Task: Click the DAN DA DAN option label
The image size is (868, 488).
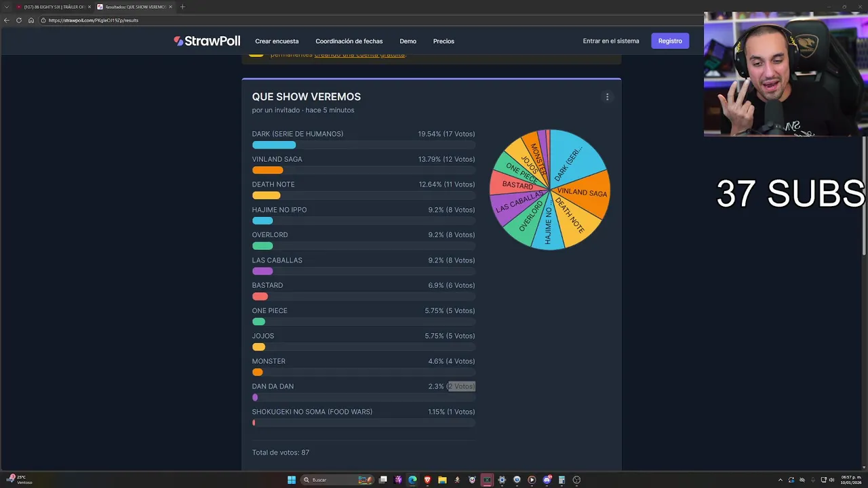Action: [x=273, y=386]
